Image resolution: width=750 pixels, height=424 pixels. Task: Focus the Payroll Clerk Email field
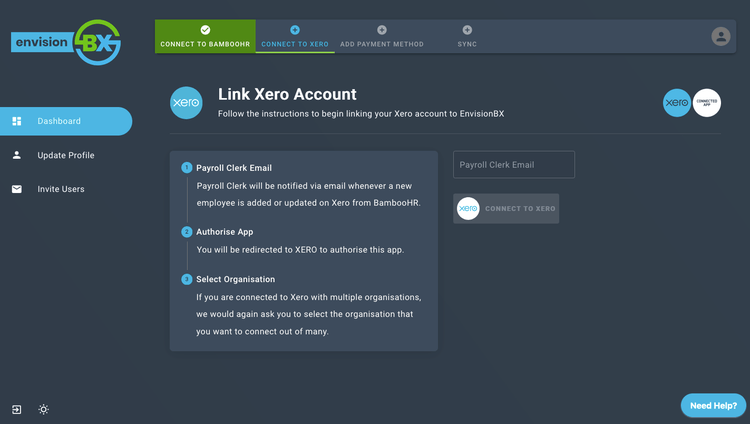pyautogui.click(x=514, y=165)
